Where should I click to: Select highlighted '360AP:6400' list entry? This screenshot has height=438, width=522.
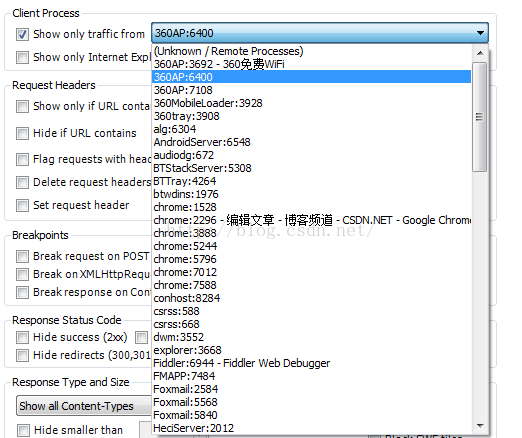(x=312, y=77)
